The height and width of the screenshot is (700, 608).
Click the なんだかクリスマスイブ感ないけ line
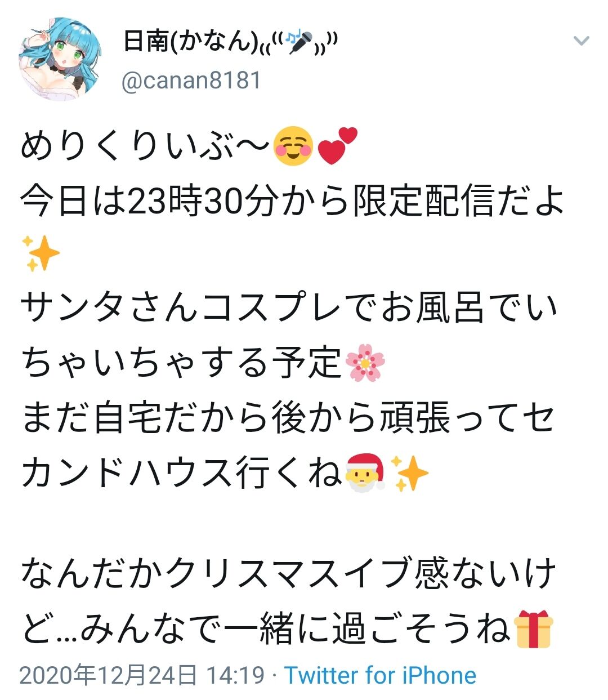[289, 574]
